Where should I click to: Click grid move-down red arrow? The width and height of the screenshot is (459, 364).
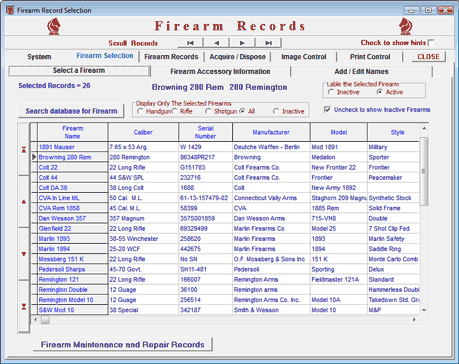click(x=24, y=254)
